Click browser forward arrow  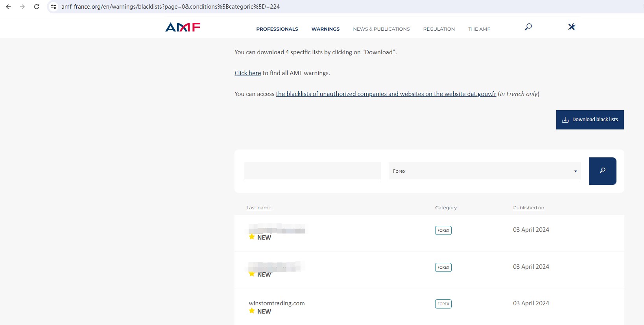(x=22, y=7)
